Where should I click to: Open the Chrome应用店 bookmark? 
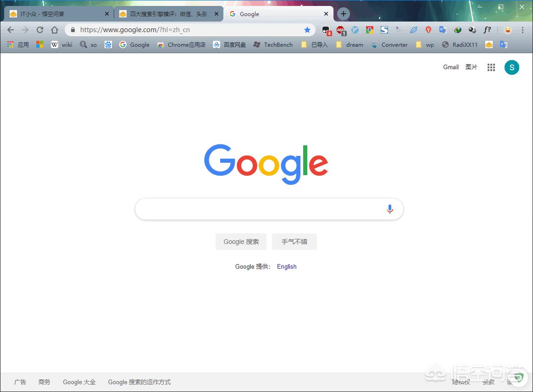point(181,44)
